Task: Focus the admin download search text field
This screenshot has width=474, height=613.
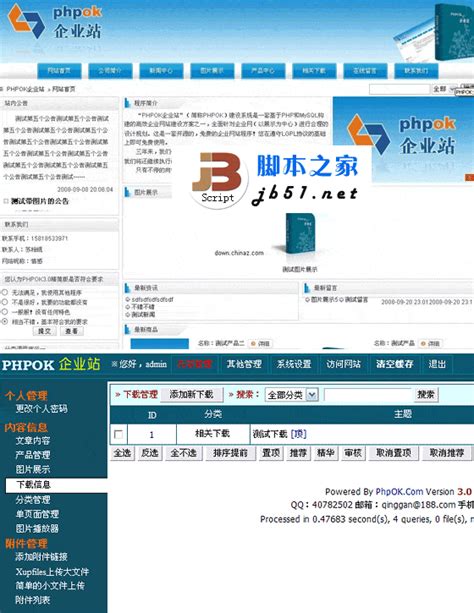Action: (368, 394)
